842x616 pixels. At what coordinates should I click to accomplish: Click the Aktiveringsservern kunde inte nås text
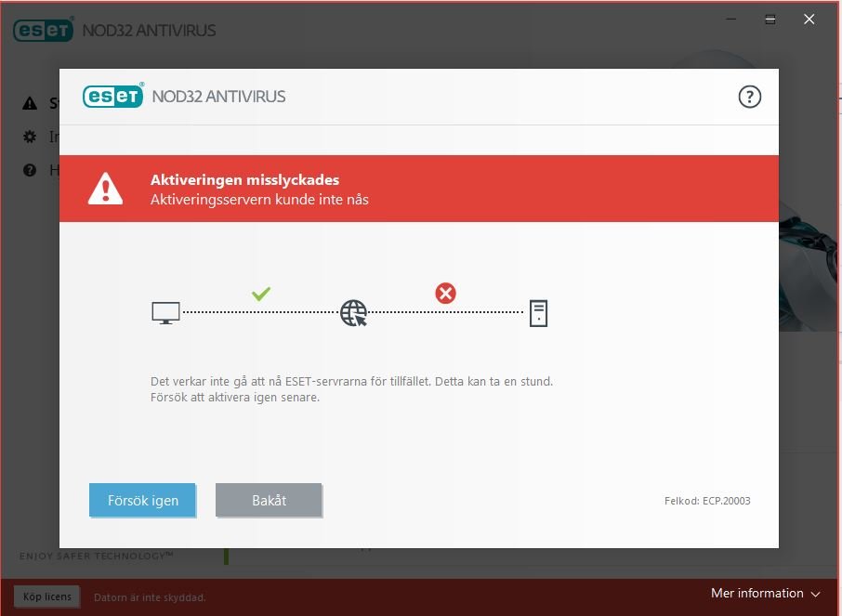click(259, 199)
